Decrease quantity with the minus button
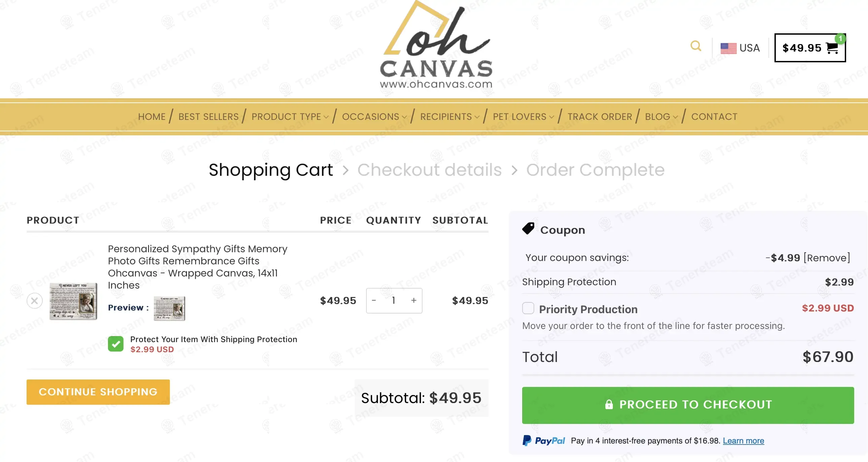 pyautogui.click(x=374, y=300)
